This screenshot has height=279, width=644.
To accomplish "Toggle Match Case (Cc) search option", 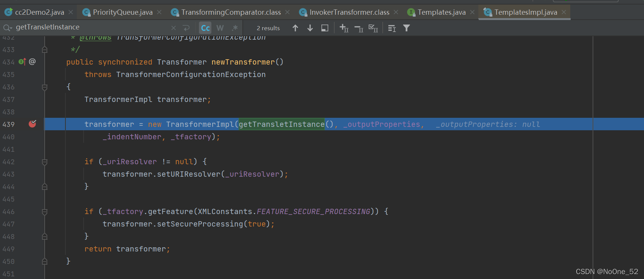I will click(205, 28).
